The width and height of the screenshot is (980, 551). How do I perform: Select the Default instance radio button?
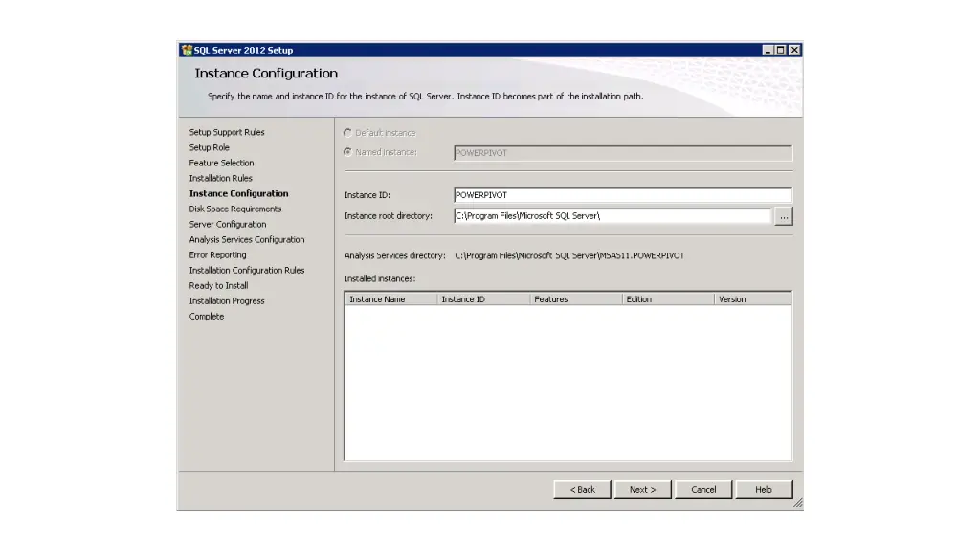coord(347,133)
